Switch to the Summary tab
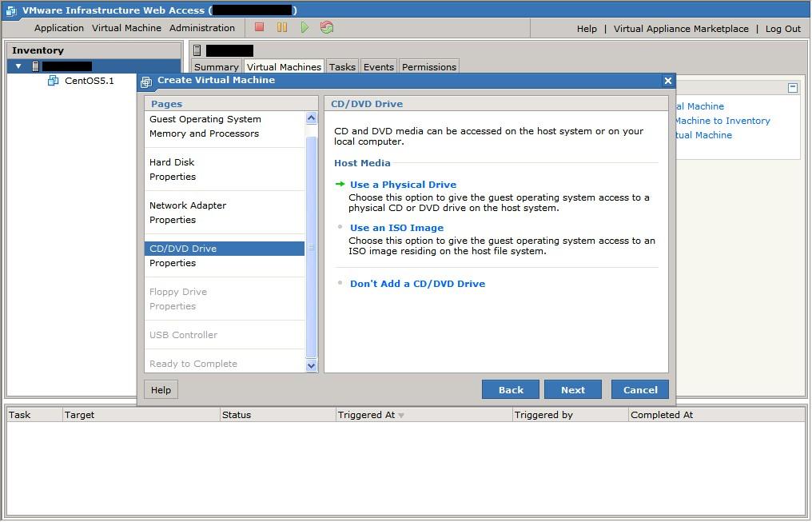The image size is (812, 522). pyautogui.click(x=216, y=67)
